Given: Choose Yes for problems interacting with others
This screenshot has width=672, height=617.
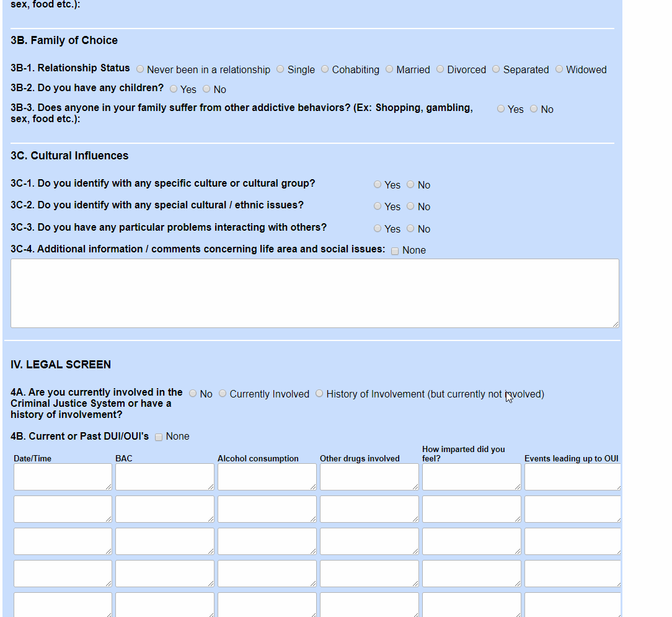Looking at the screenshot, I should pos(378,228).
